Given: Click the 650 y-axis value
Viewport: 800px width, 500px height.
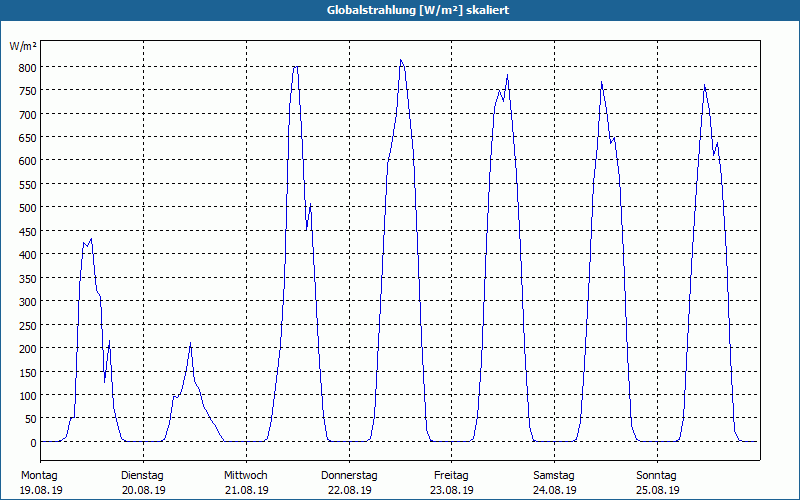Looking at the screenshot, I should click(x=28, y=138).
